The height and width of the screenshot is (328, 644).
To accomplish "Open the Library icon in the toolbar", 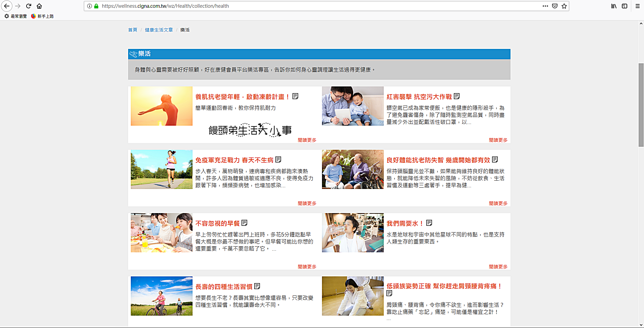I will (x=614, y=6).
